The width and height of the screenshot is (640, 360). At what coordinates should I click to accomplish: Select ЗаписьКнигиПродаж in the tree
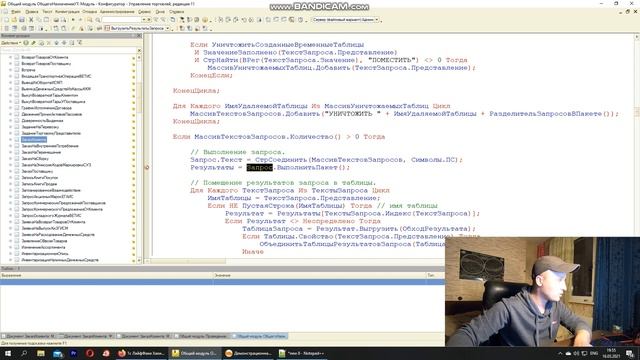pyautogui.click(x=39, y=184)
